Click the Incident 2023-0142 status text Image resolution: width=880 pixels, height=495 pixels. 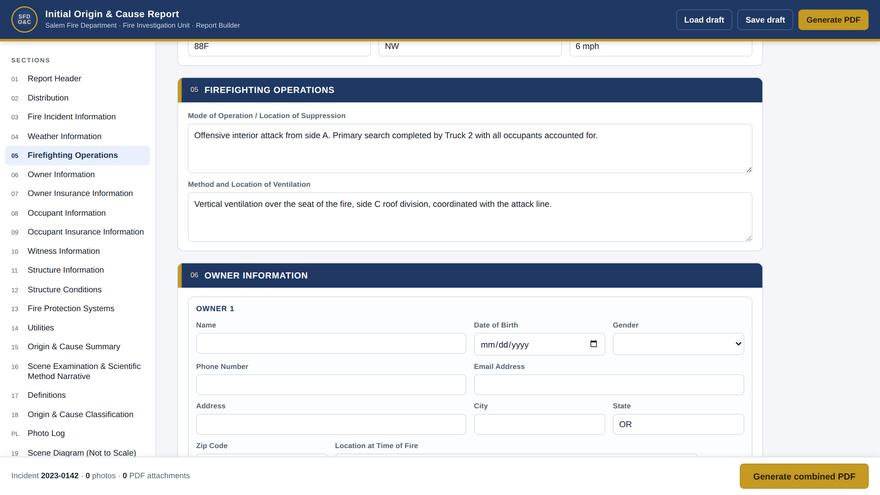[45, 475]
